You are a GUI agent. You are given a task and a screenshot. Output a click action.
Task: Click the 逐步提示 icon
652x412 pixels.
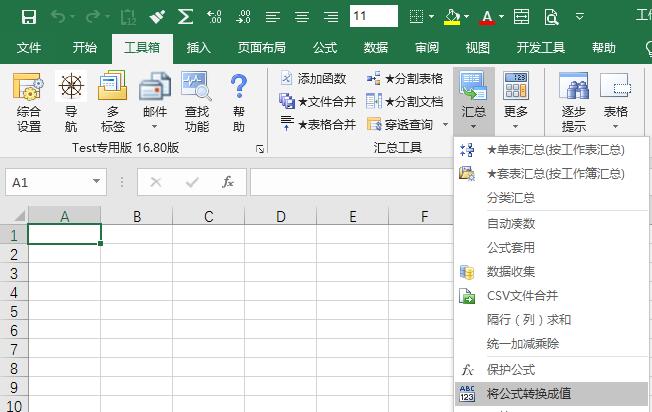tap(573, 103)
